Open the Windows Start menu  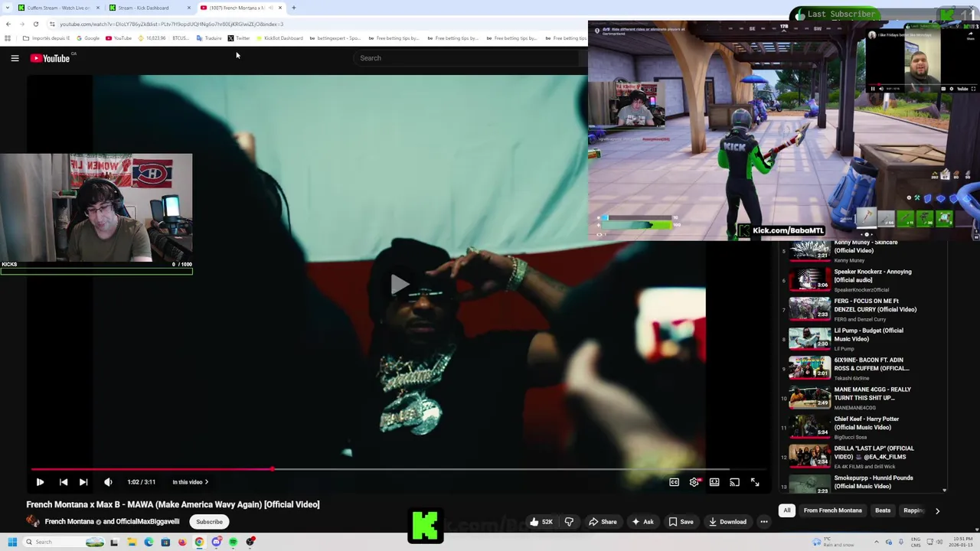[11, 542]
